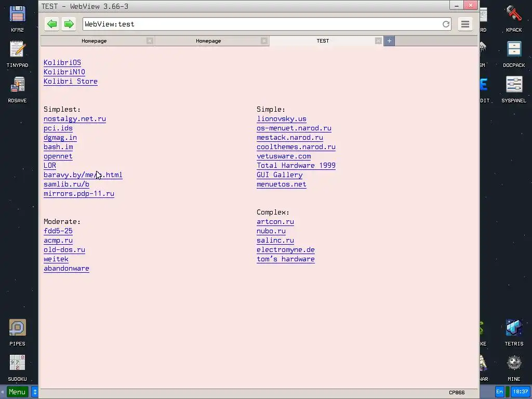
Task: Open the vetusware.com link
Action: (284, 156)
